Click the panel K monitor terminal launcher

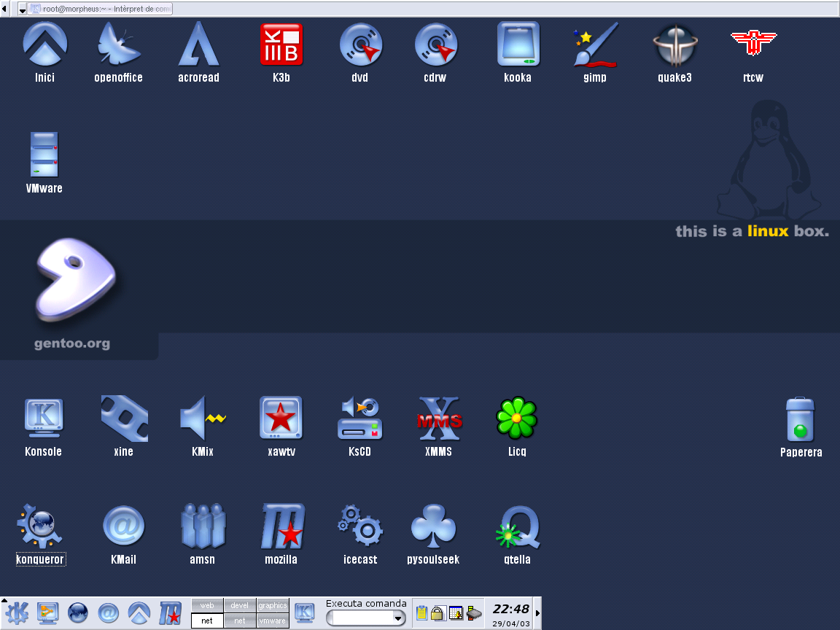point(305,612)
